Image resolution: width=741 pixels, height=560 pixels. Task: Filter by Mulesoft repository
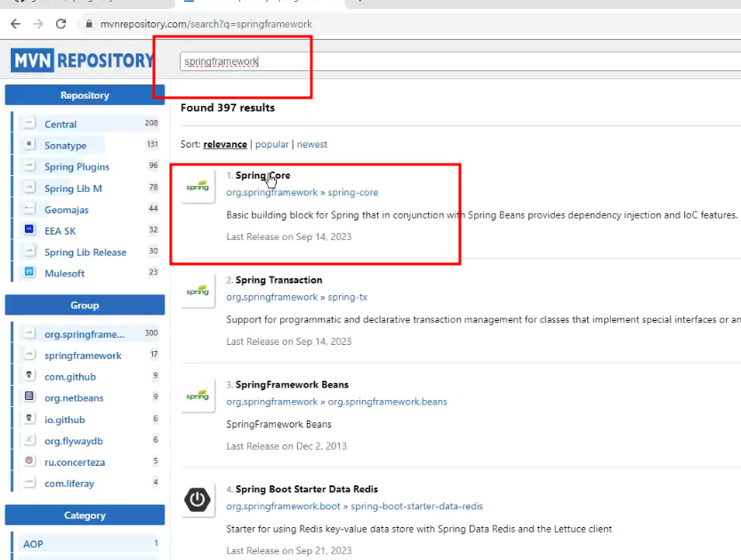(x=64, y=274)
